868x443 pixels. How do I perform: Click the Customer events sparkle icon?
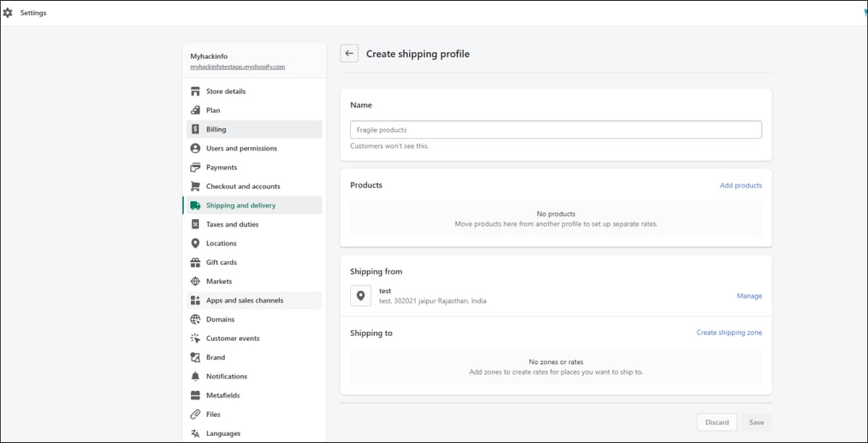coord(195,338)
